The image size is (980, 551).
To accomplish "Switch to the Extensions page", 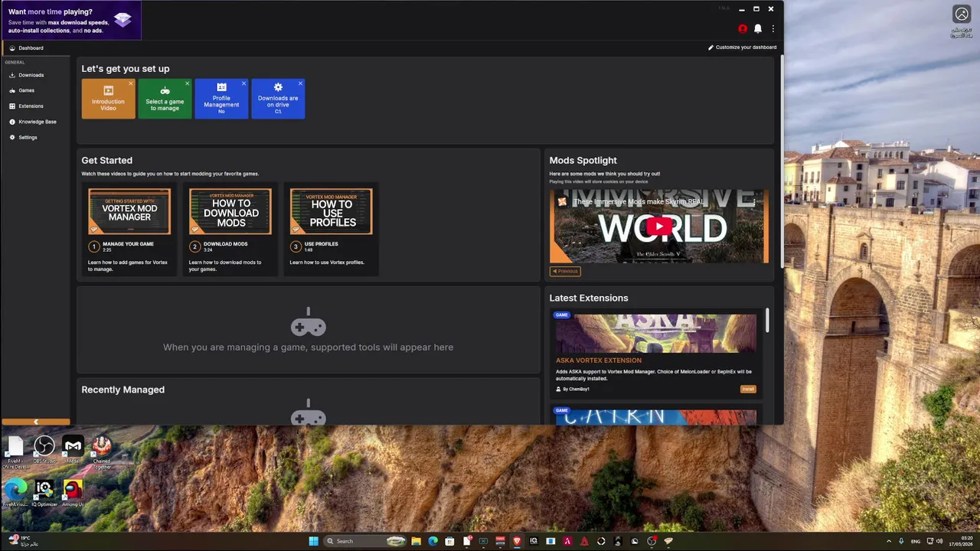I will (35, 106).
